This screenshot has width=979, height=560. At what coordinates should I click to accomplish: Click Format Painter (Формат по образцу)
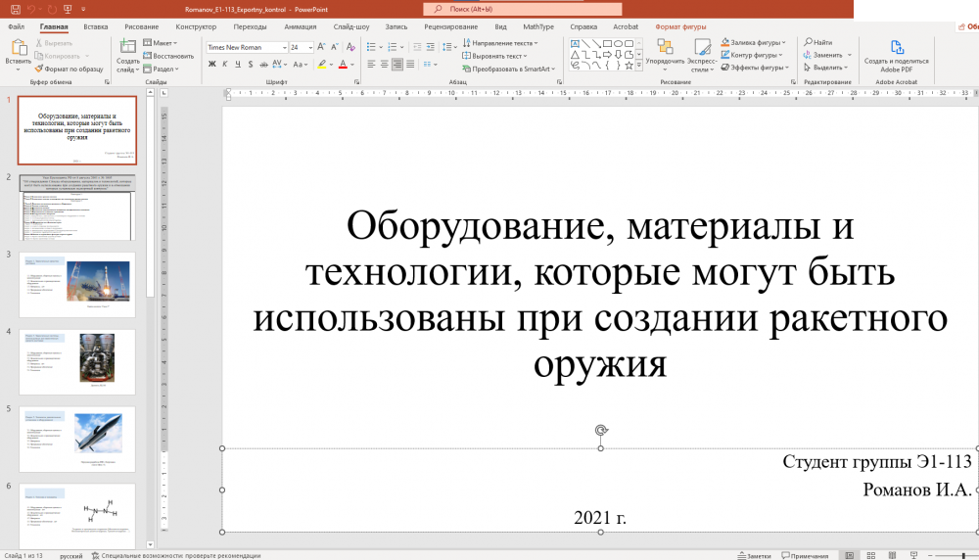coord(69,69)
